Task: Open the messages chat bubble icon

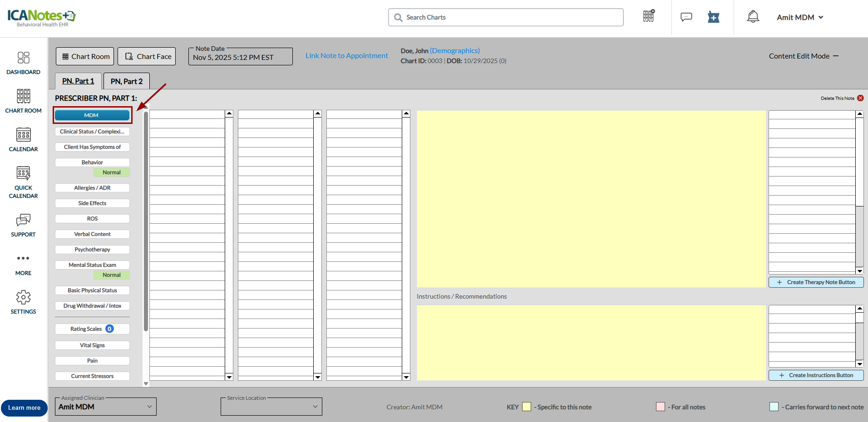Action: (x=686, y=17)
